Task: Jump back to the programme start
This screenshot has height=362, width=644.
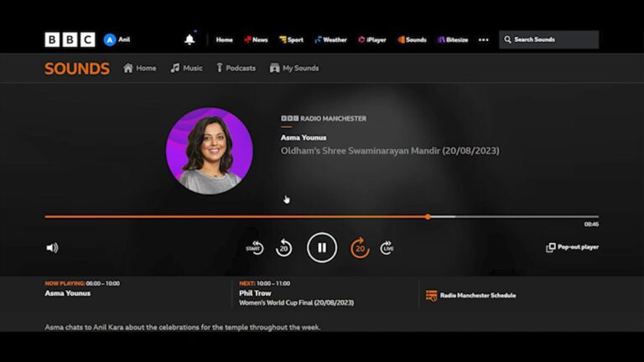Action: pyautogui.click(x=255, y=248)
